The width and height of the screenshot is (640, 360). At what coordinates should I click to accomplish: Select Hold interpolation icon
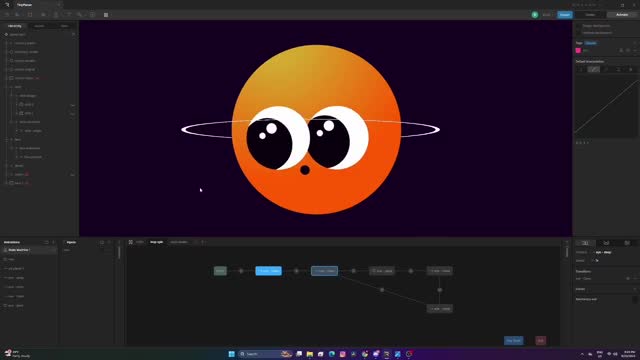click(581, 69)
